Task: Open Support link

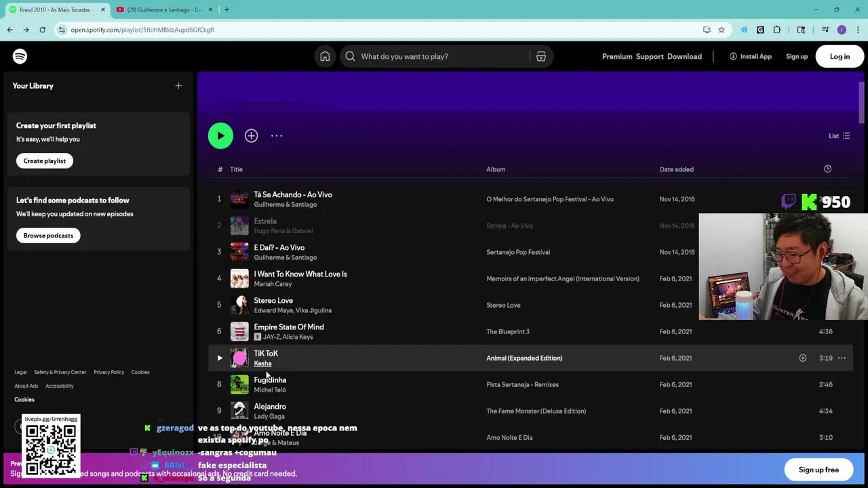Action: click(650, 56)
